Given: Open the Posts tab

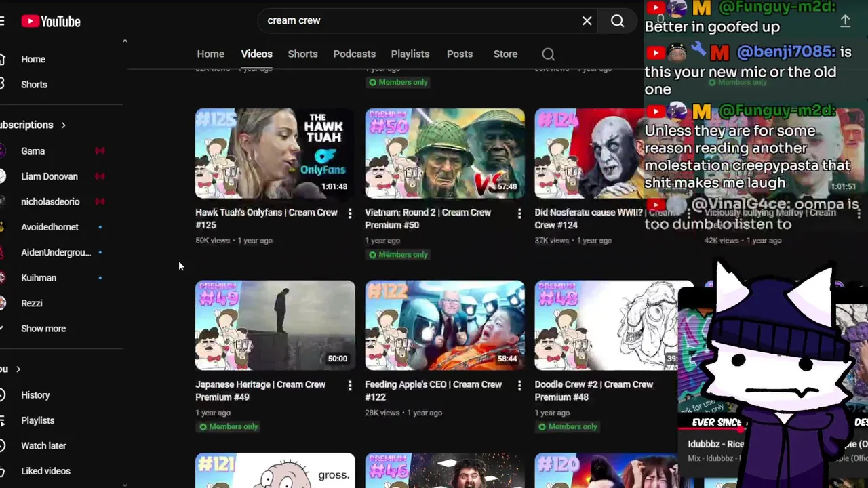Looking at the screenshot, I should click(x=459, y=54).
